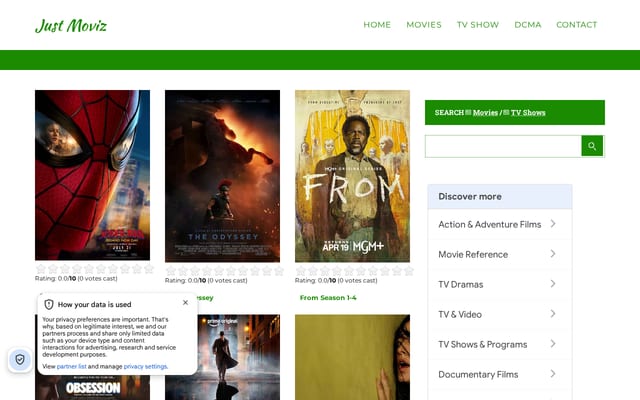Open the Obsession poster thumbnail

[93, 386]
